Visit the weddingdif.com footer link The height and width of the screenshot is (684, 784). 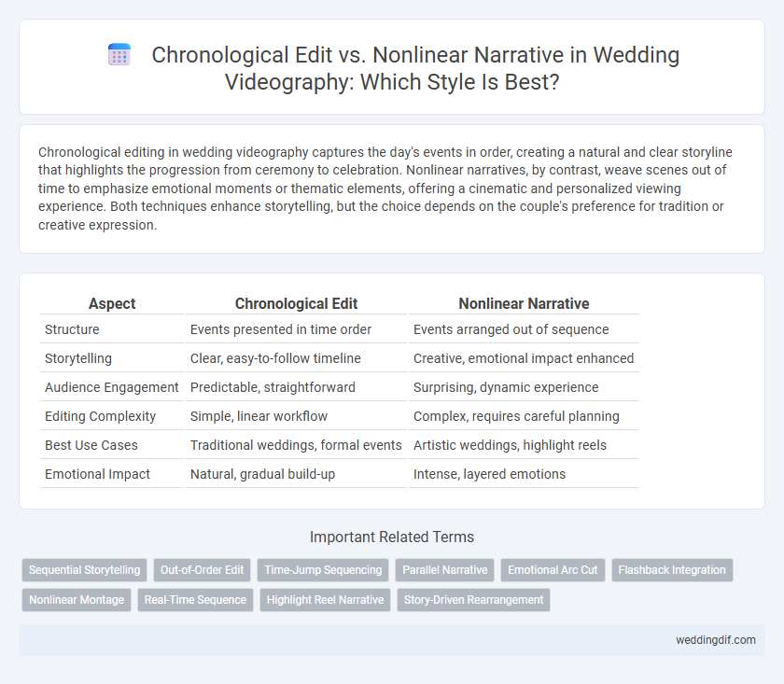point(716,640)
